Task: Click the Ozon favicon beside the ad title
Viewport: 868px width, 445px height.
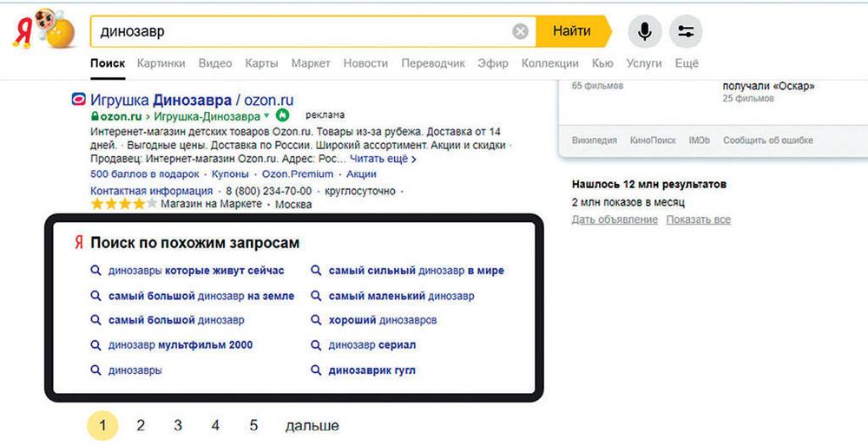Action: coord(79,100)
